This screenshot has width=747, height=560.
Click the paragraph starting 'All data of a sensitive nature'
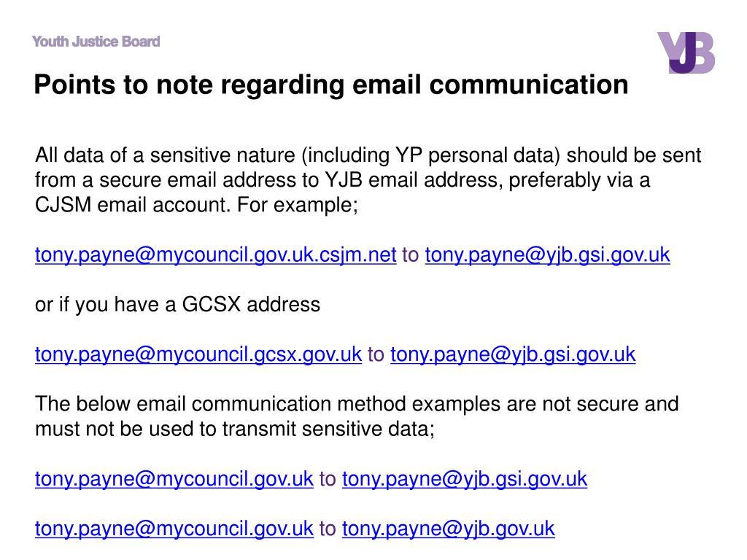tap(368, 180)
